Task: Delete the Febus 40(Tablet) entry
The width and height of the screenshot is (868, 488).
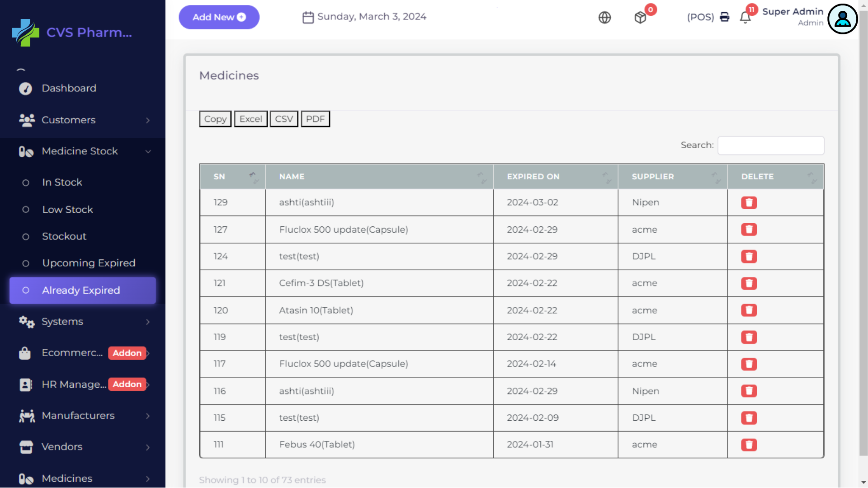Action: click(749, 445)
